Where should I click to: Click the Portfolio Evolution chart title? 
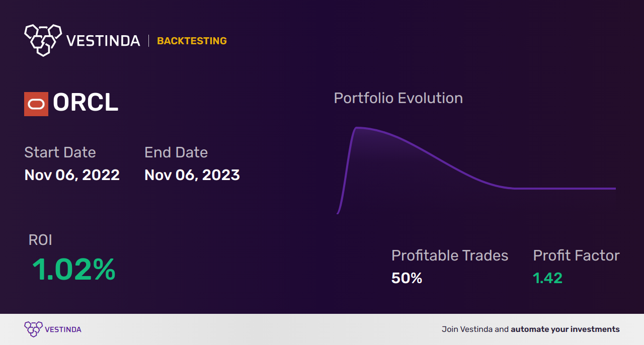coord(398,98)
